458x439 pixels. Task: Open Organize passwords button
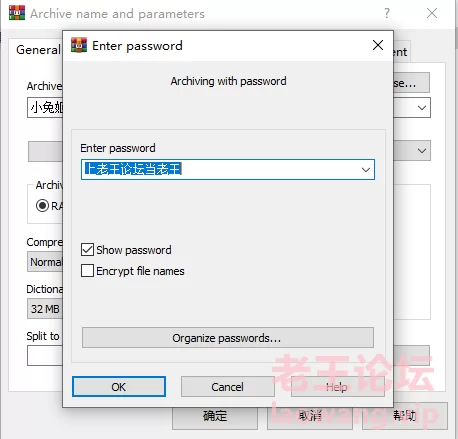[x=228, y=338]
